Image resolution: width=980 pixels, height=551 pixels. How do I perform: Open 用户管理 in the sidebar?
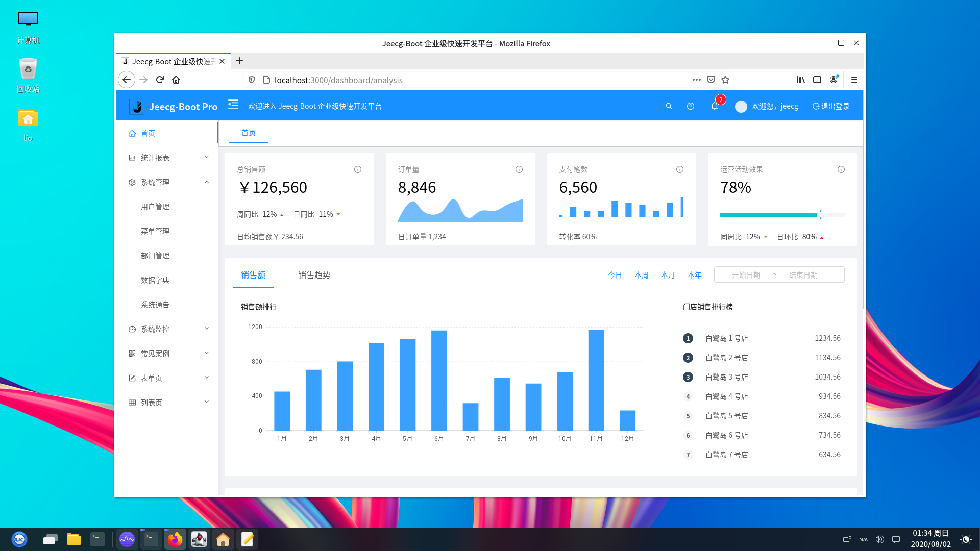(x=155, y=207)
